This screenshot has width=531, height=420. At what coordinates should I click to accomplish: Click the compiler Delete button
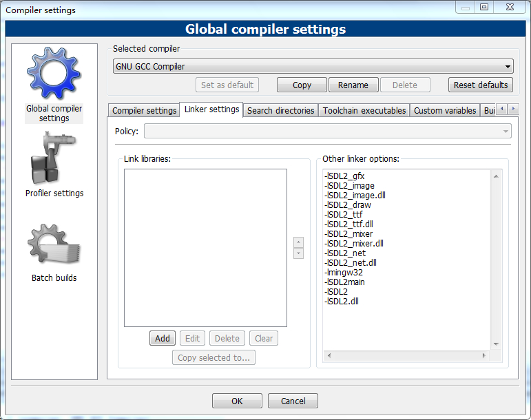coord(405,85)
